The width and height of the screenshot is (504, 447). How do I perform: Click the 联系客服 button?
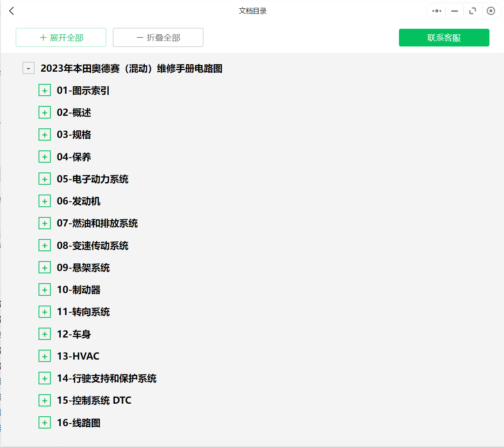[x=444, y=37]
